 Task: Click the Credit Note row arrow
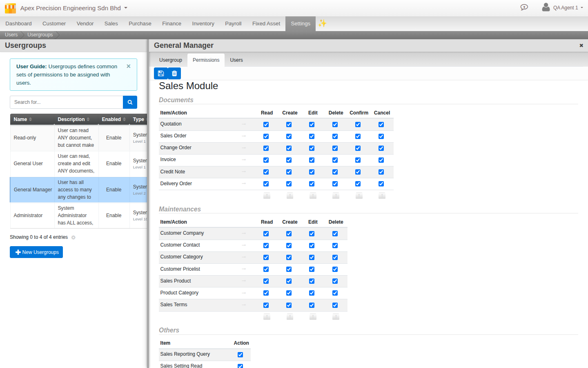tap(244, 172)
